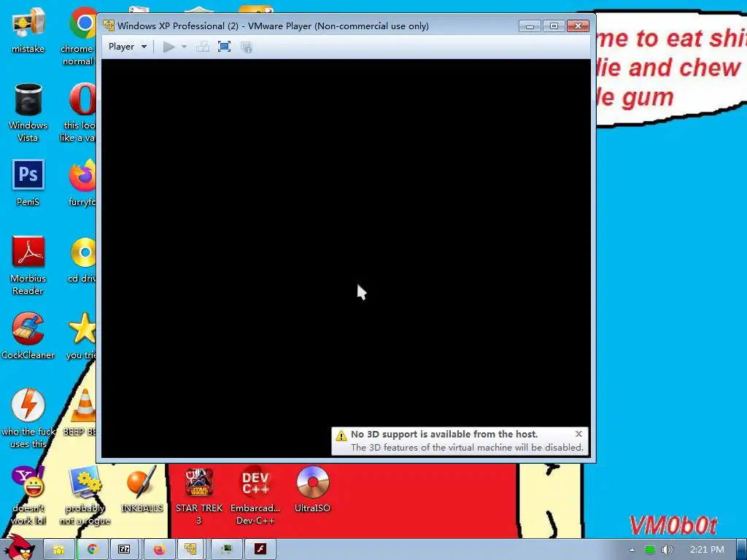
Task: Click the Show desktop button at taskbar end
Action: coord(742,550)
